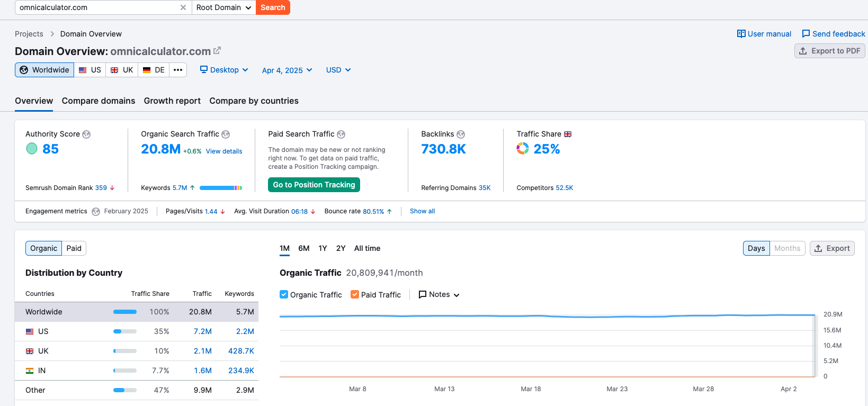The image size is (868, 406).
Task: Click the Worldwide traffic share bar
Action: point(125,312)
